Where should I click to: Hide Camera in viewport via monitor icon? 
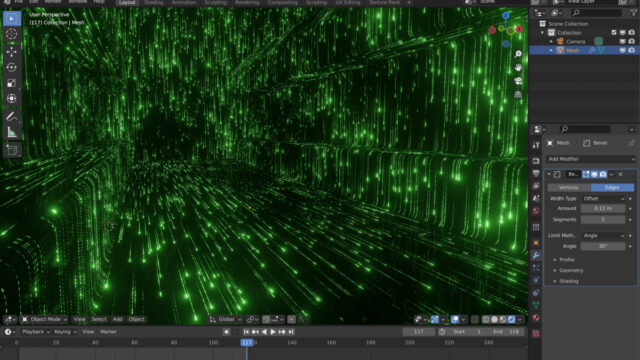623,41
